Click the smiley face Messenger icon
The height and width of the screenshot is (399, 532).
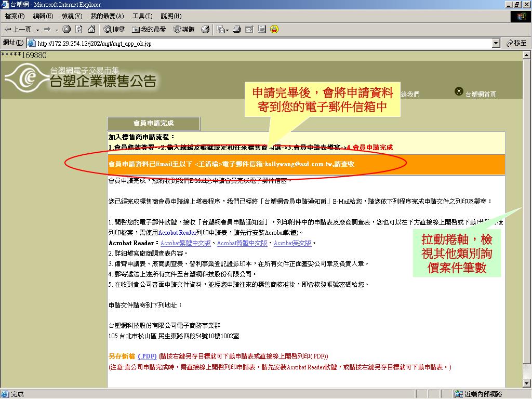(274, 30)
